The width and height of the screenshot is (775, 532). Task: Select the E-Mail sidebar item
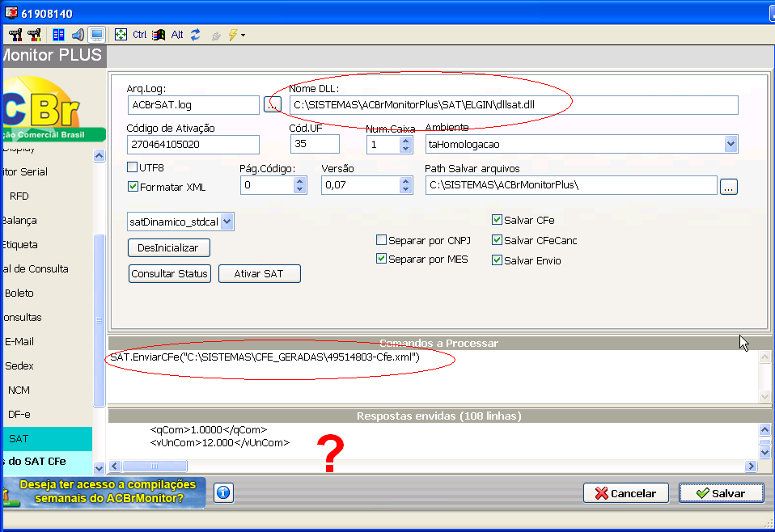click(x=48, y=342)
